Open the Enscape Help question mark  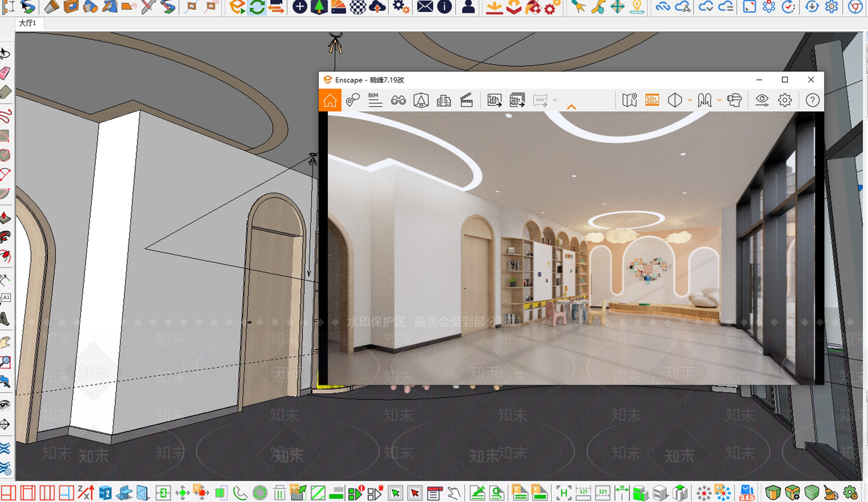[812, 100]
